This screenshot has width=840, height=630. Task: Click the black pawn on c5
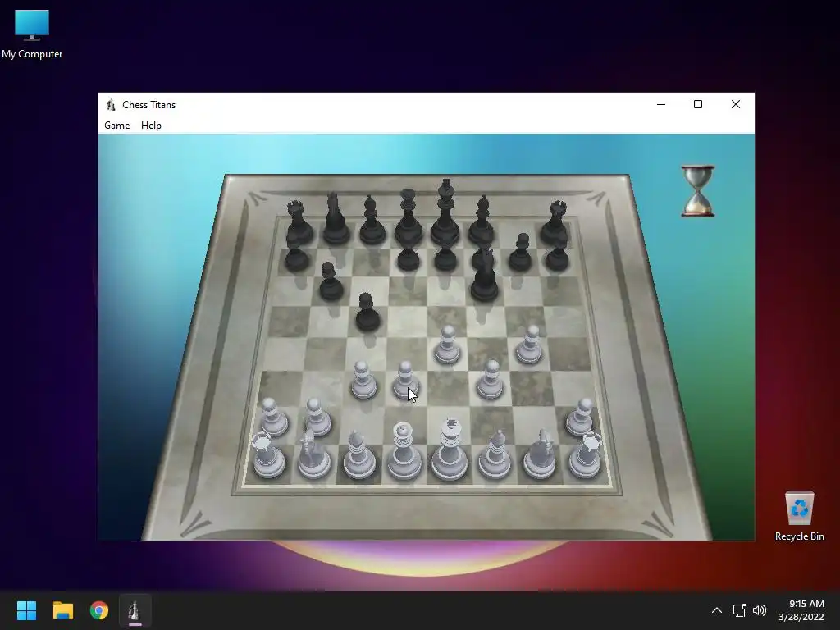pos(367,313)
